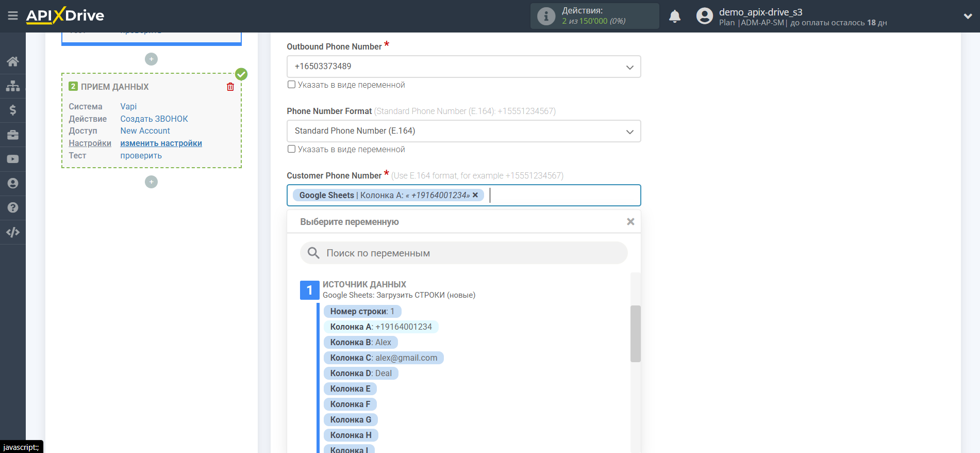Open the briefcase sidebar icon

click(13, 135)
